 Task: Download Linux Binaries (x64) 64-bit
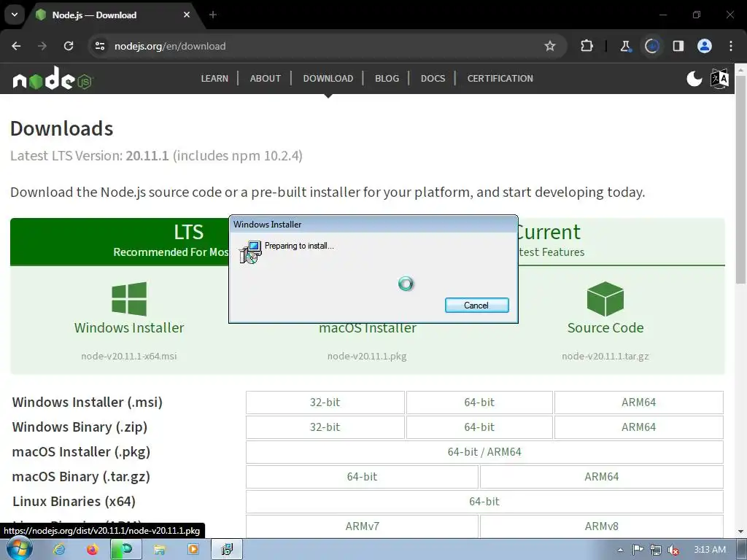tap(484, 502)
